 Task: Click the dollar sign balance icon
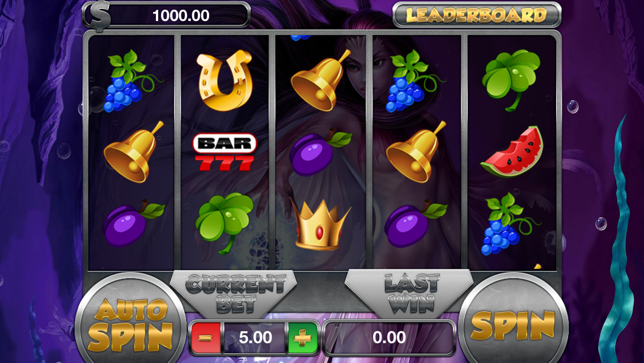pyautogui.click(x=99, y=16)
